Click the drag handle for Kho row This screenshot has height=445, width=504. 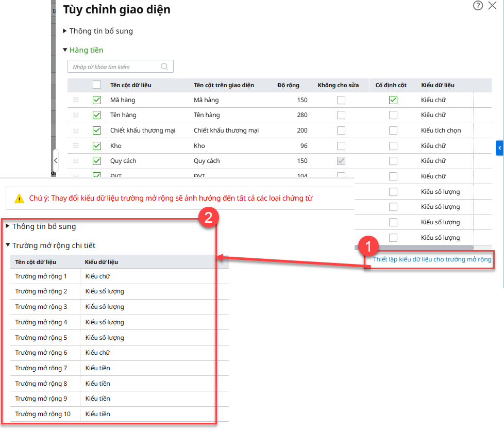76,146
